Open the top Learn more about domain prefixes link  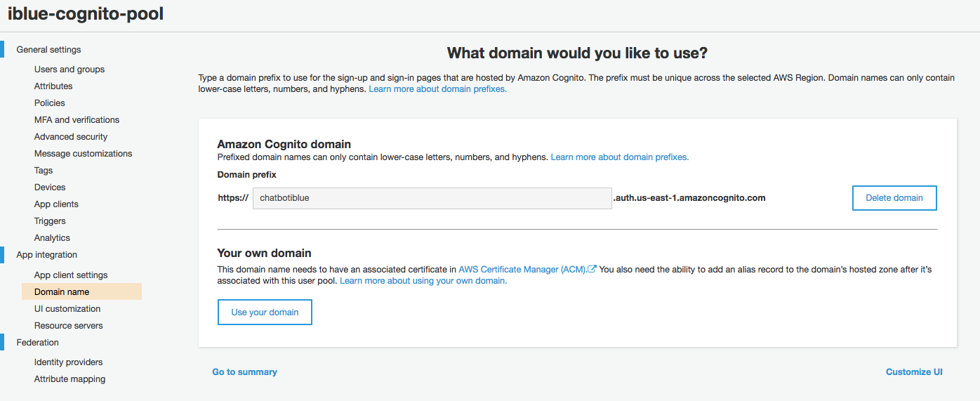click(438, 89)
